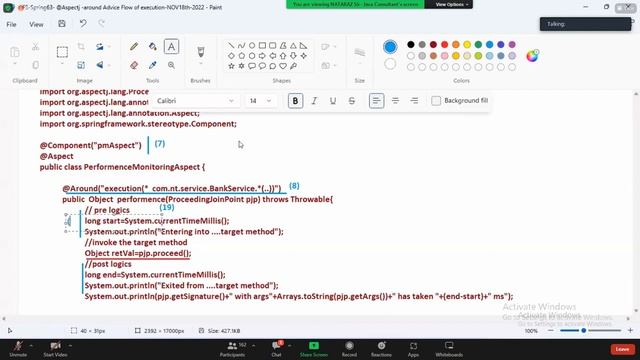640x360 pixels.
Task: Open the File menu
Action: coord(11,24)
